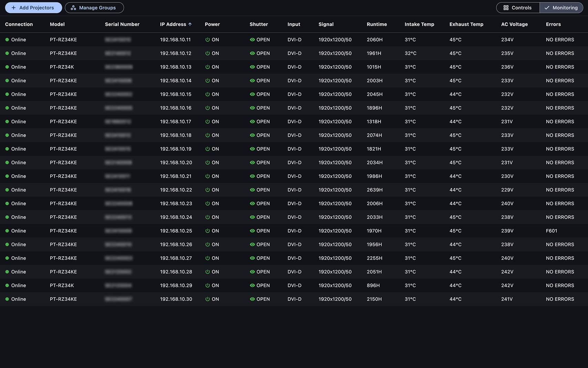The height and width of the screenshot is (368, 588).
Task: Click the Power column header
Action: pyautogui.click(x=212, y=24)
